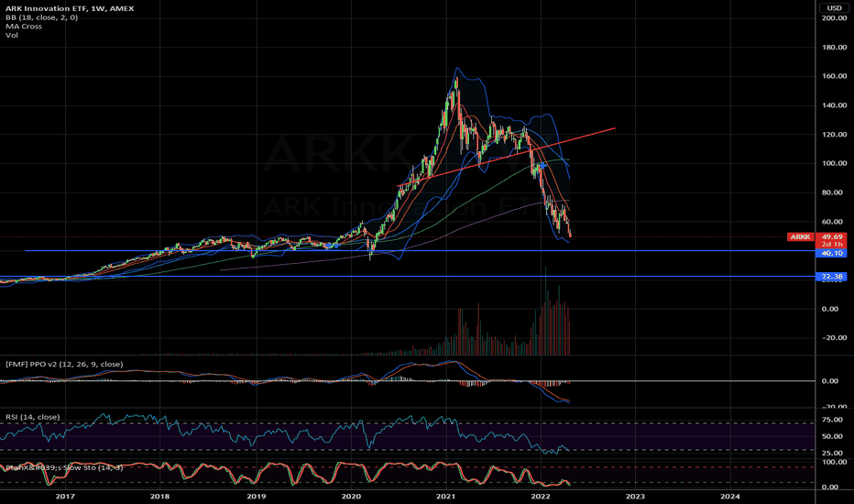The height and width of the screenshot is (504, 854).
Task: Select the [FMF] PPO v2 indicator label
Action: [64, 364]
